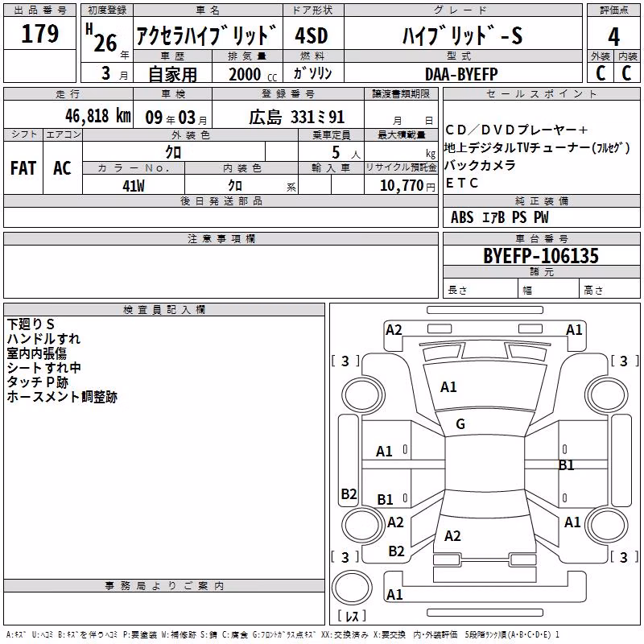Select the inspector note シートすれ中
Image resolution: width=644 pixels, height=644 pixels.
(43, 368)
